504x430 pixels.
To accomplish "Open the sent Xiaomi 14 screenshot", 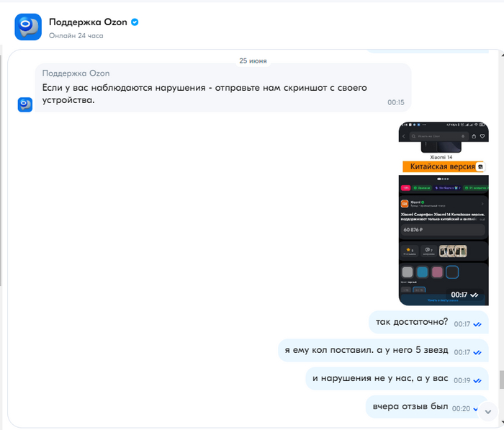I will (x=444, y=213).
